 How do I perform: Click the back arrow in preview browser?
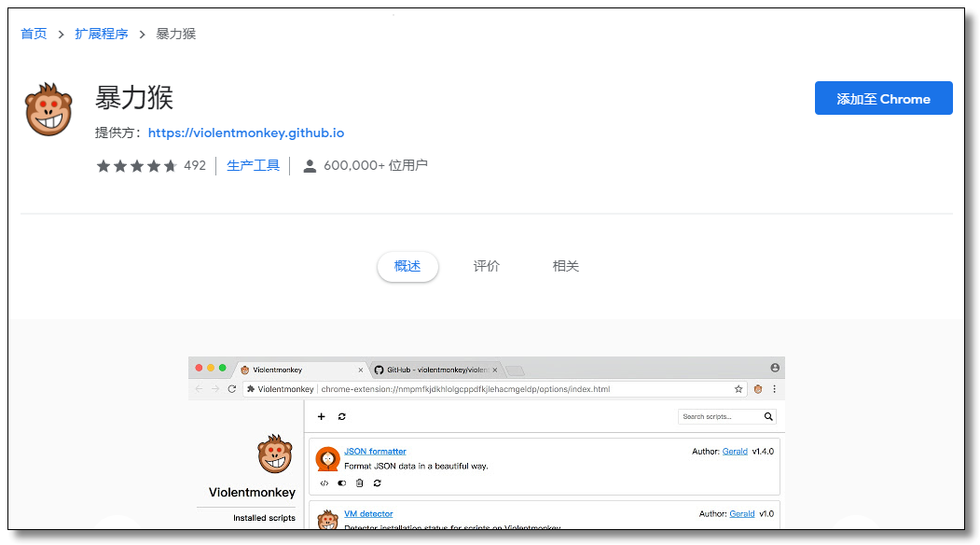[199, 388]
